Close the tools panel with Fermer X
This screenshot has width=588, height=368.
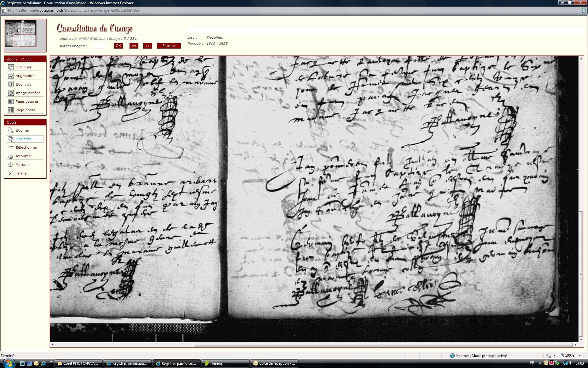(x=11, y=173)
